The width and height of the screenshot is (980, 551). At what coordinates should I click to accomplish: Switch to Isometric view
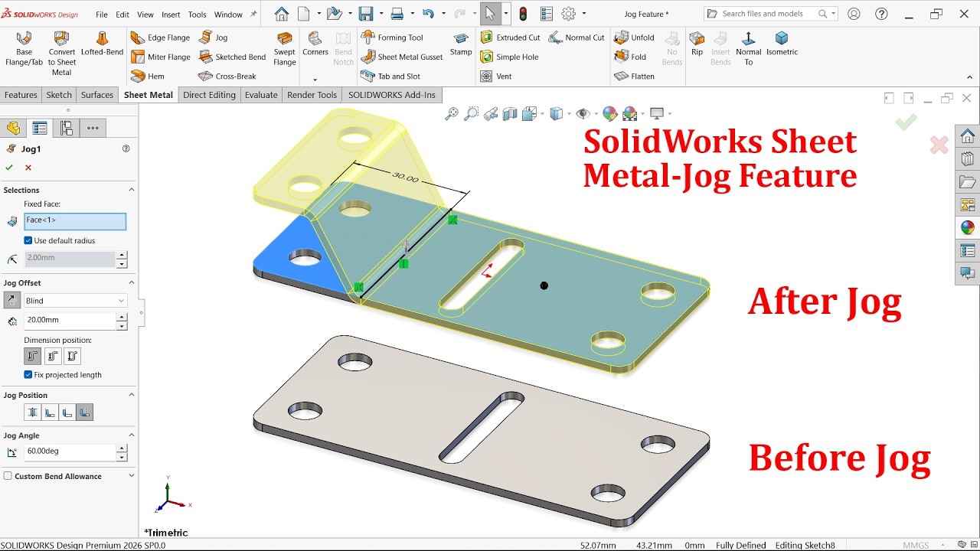point(782,44)
